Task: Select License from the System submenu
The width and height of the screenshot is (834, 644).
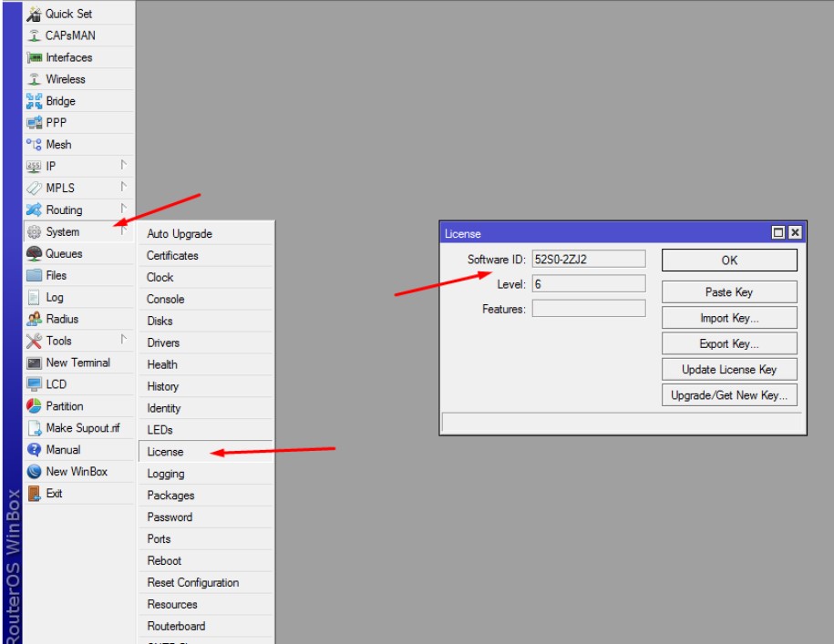Action: 165,452
